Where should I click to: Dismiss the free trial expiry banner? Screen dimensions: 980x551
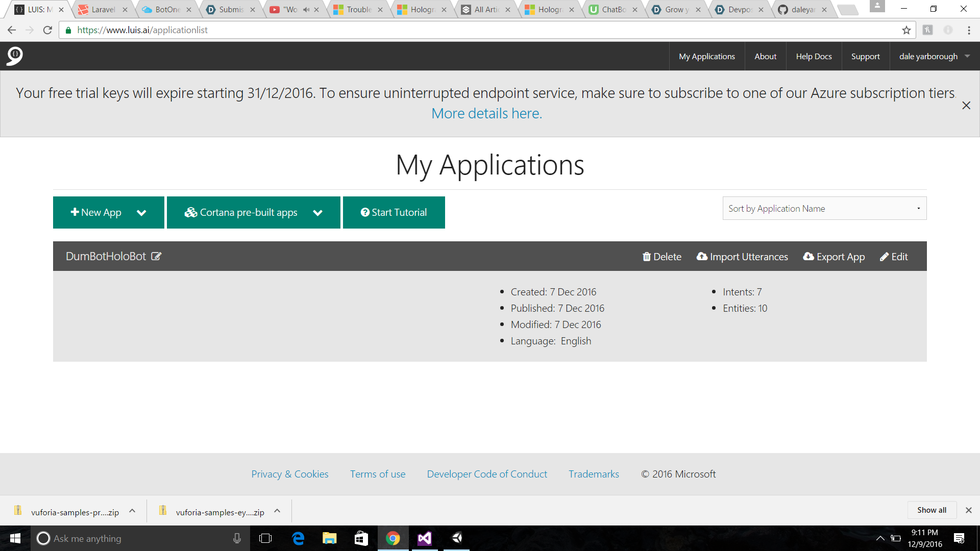coord(966,106)
